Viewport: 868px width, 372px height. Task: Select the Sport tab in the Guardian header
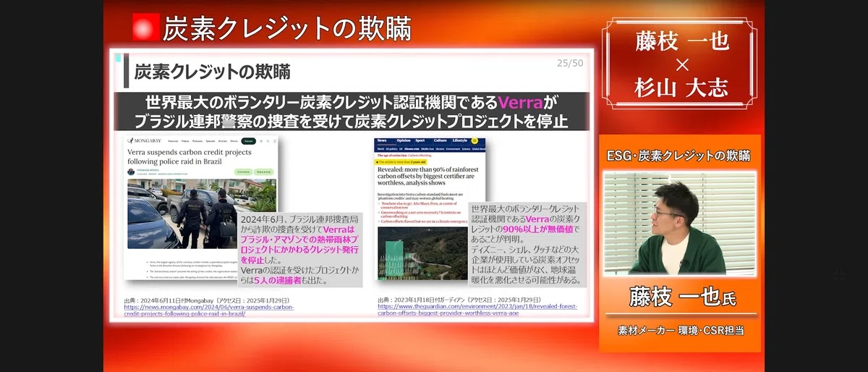[x=422, y=140]
